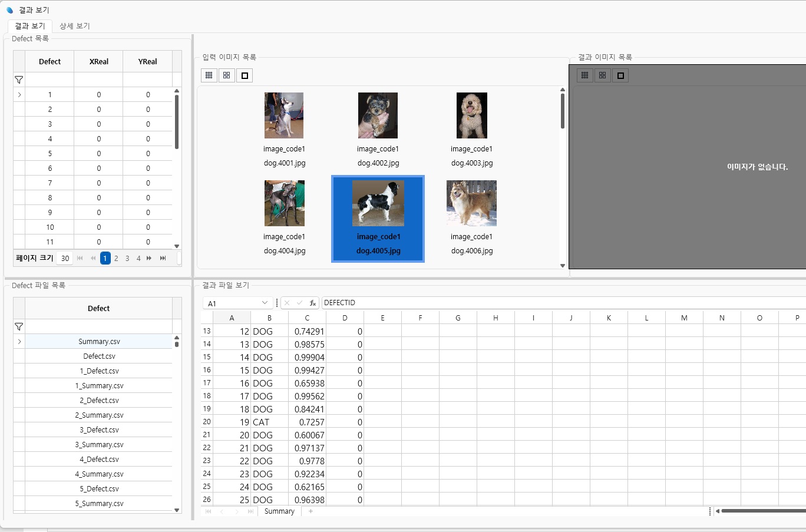This screenshot has height=532, width=806.
Task: Expand the Summary.csv row
Action: coord(19,342)
